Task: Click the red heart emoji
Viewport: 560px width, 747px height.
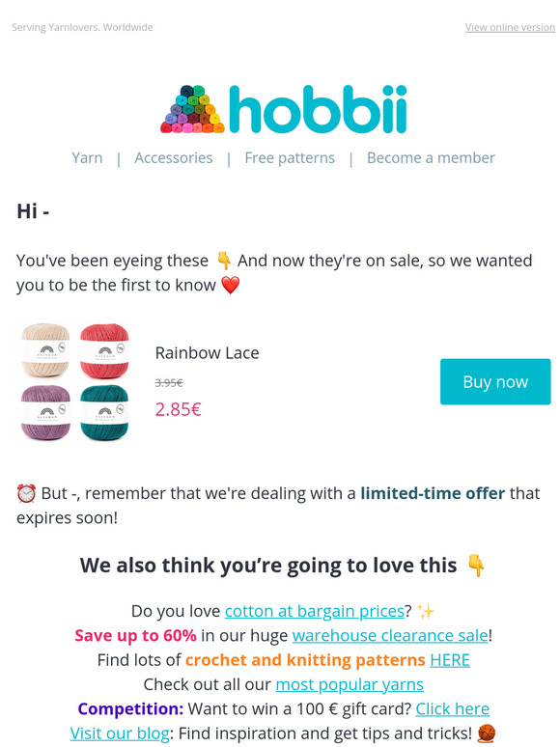Action: click(x=231, y=285)
